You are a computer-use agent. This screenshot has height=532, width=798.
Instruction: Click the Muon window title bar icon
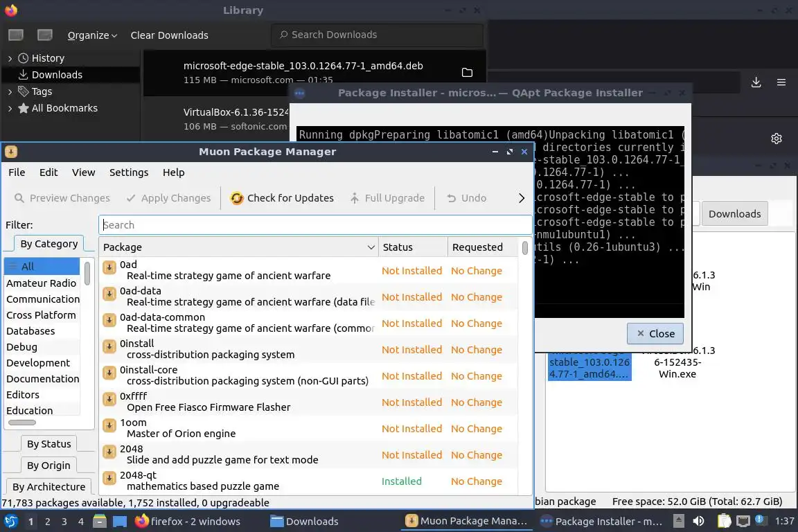click(11, 152)
